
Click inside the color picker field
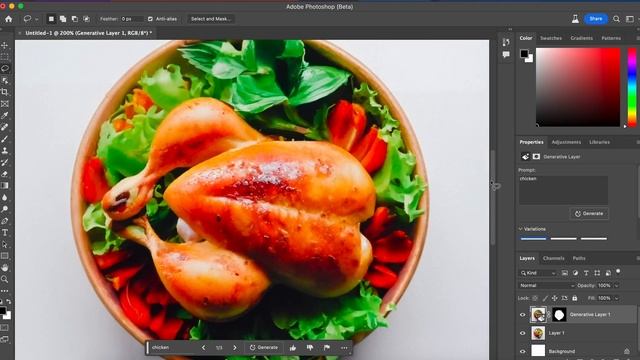(x=578, y=87)
